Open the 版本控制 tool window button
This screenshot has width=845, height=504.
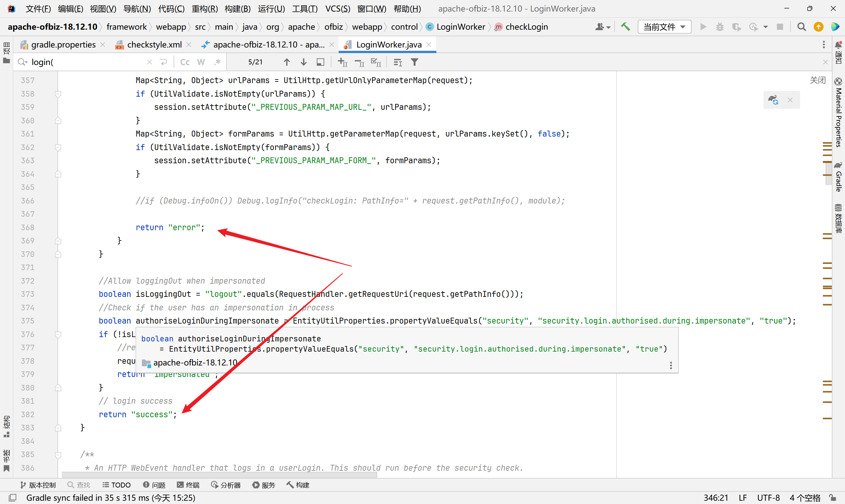38,485
